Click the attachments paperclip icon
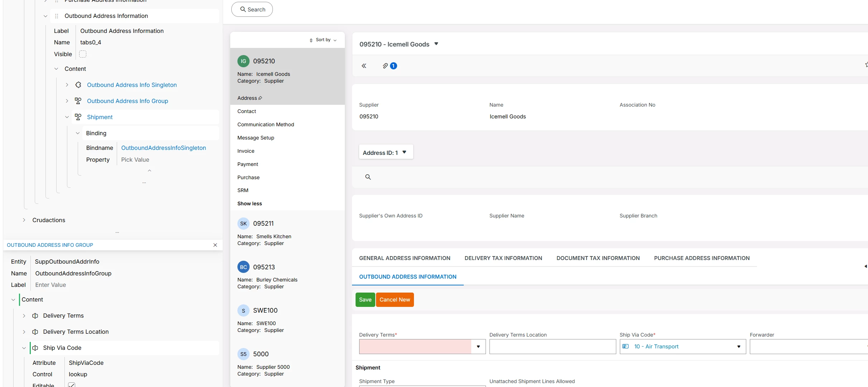 pos(385,66)
